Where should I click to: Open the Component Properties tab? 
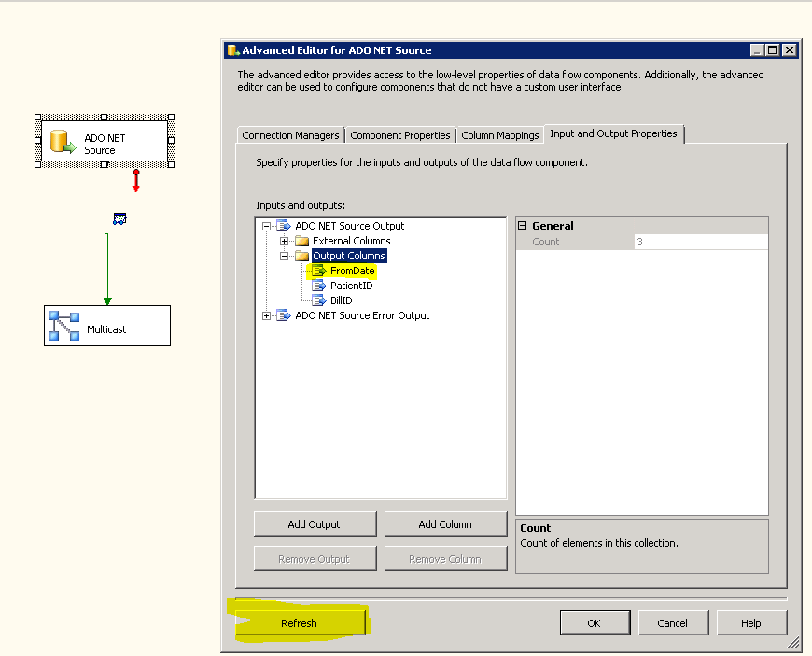click(400, 135)
